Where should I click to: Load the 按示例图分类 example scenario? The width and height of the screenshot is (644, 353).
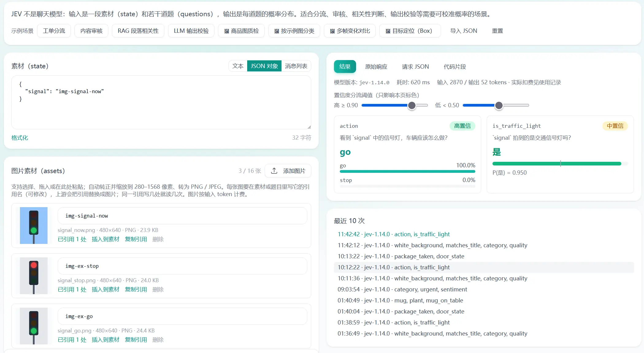tap(294, 31)
